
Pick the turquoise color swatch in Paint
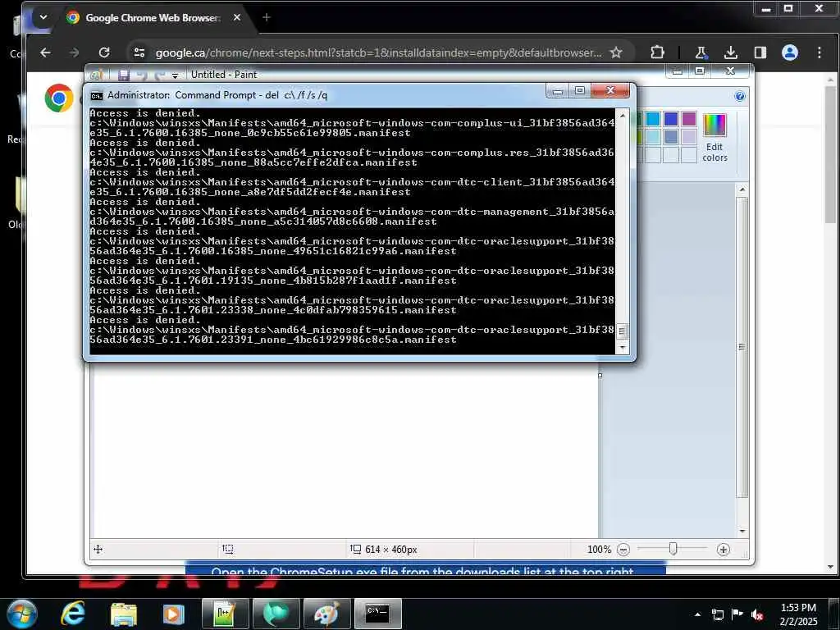[x=652, y=119]
